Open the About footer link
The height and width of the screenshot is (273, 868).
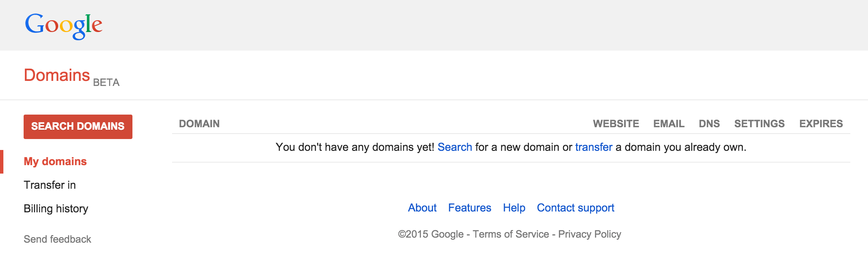coord(422,208)
